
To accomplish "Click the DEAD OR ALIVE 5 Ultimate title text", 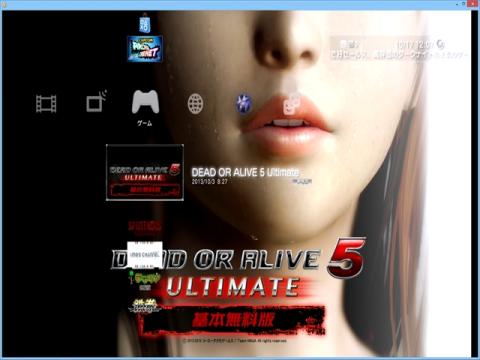I will (x=245, y=172).
